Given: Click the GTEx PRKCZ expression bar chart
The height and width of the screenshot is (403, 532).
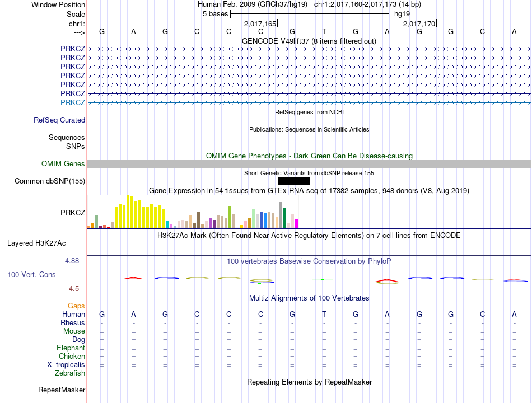Looking at the screenshot, I should pyautogui.click(x=193, y=212).
